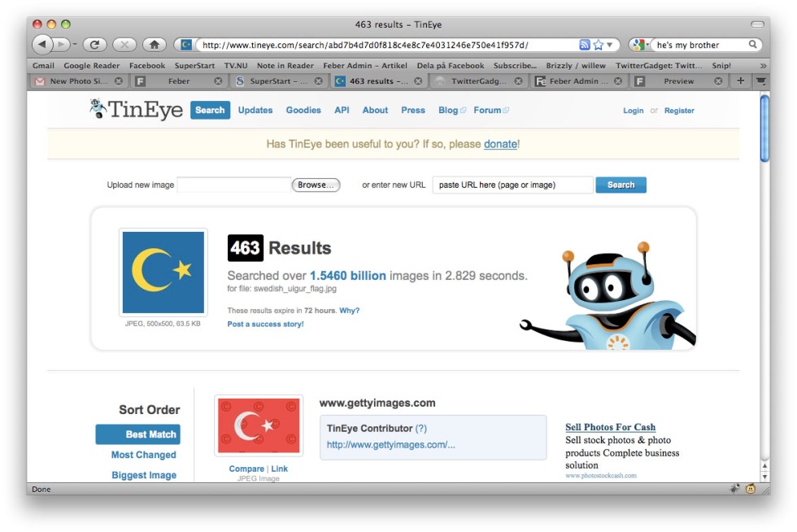Image resolution: width=797 pixels, height=532 pixels.
Task: Click the TinEye logo
Action: pyautogui.click(x=137, y=110)
